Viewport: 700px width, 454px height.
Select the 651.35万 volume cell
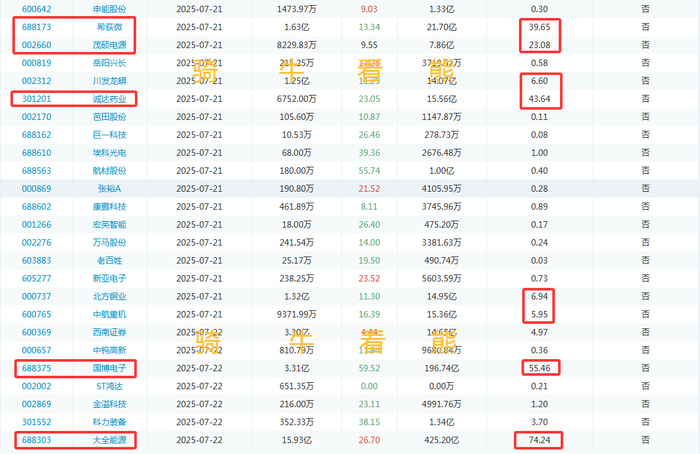pyautogui.click(x=296, y=386)
